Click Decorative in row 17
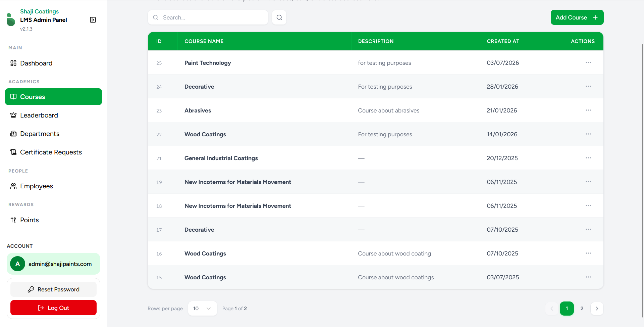 (x=199, y=230)
